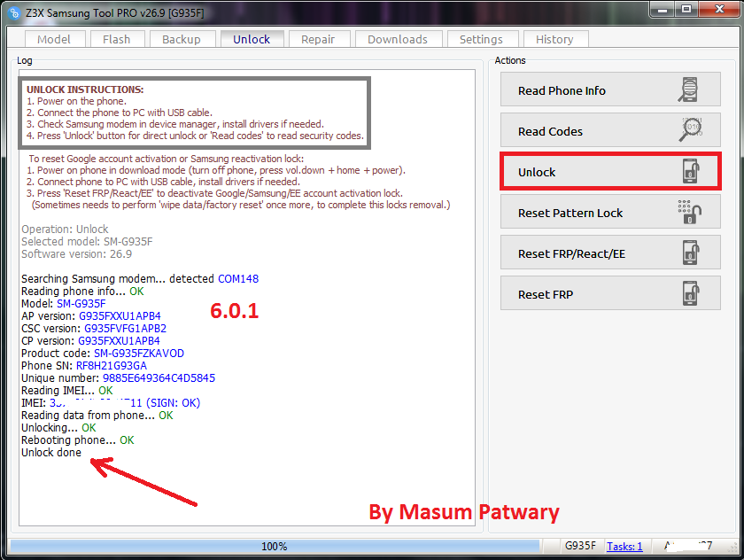Screen dimensions: 744x560
Task: View the History tab
Action: click(555, 39)
